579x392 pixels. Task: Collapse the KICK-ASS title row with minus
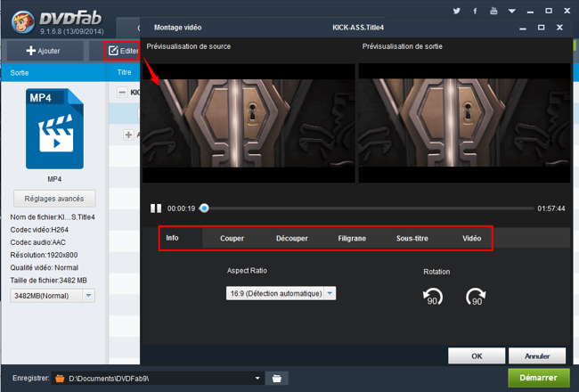122,92
